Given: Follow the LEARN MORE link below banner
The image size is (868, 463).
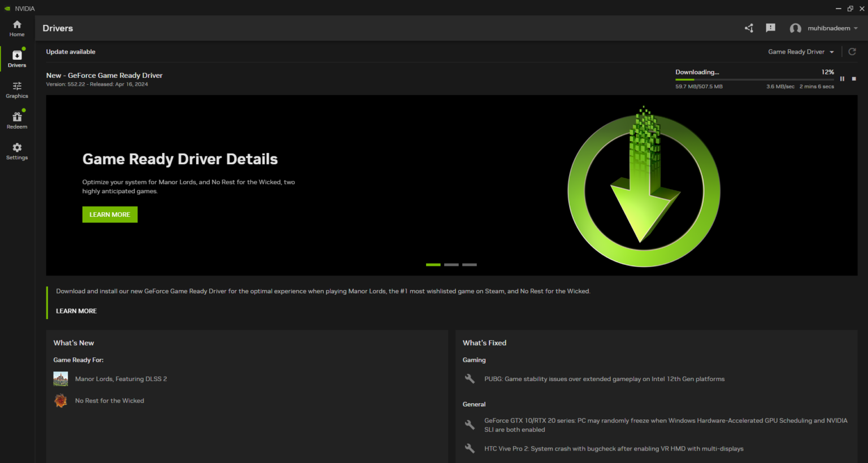Looking at the screenshot, I should coord(76,311).
